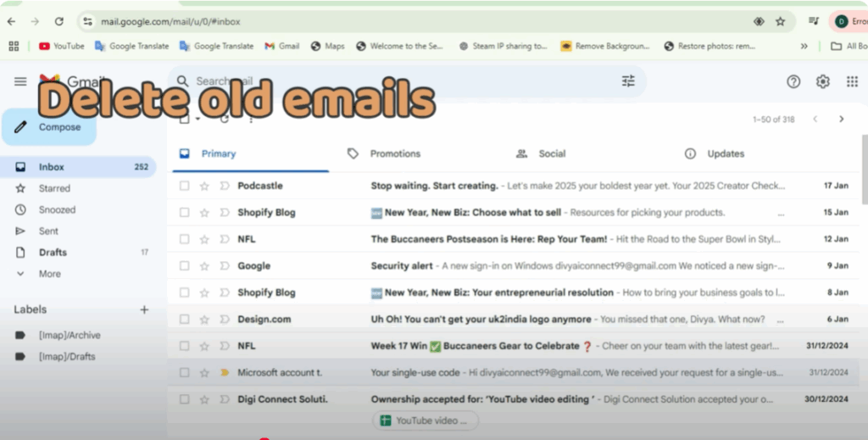This screenshot has width=868, height=440.
Task: Open Google apps grid icon
Action: coord(852,81)
